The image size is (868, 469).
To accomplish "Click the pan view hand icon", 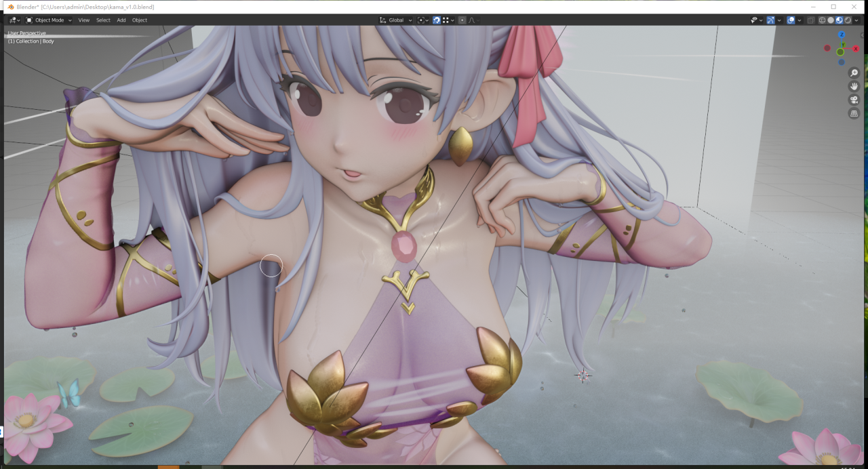I will coord(854,86).
